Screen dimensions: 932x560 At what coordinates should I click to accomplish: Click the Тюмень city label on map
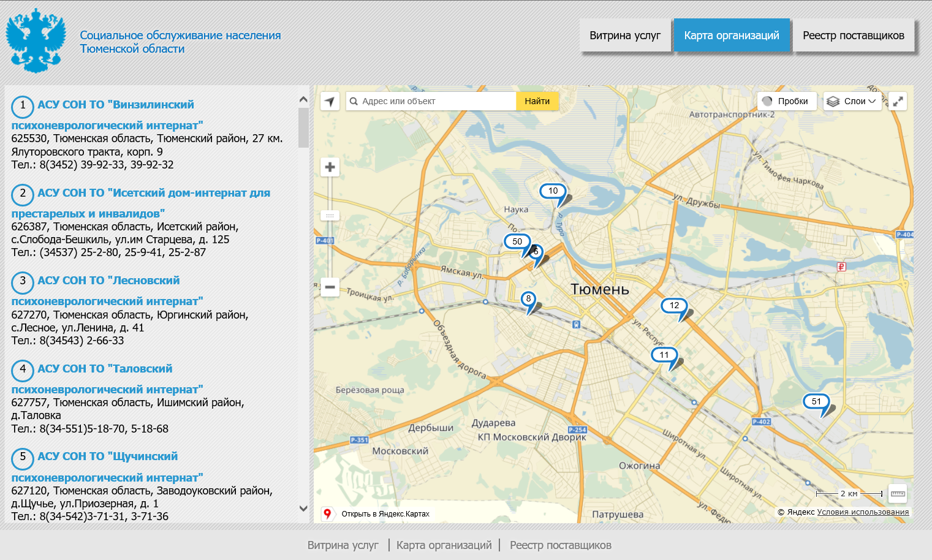tap(600, 289)
